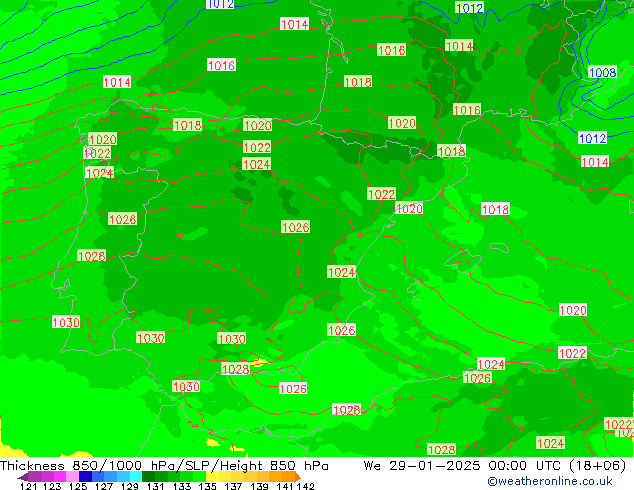
Task: Pick the darkest green swatch above 131
Action: pos(149,476)
